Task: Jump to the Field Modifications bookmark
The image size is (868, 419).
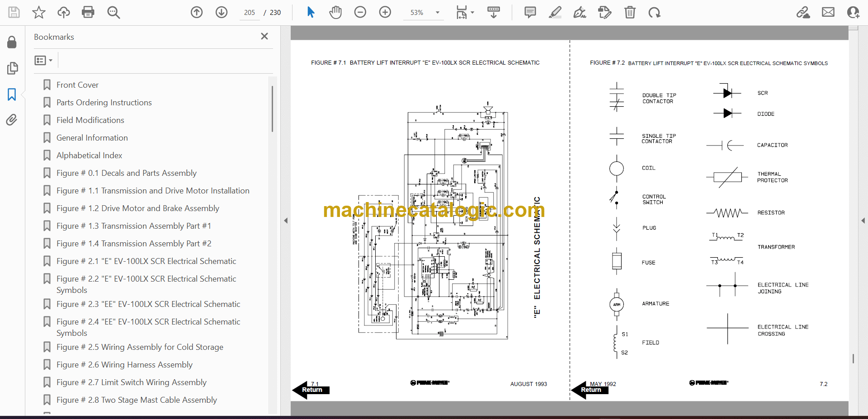Action: click(x=90, y=120)
